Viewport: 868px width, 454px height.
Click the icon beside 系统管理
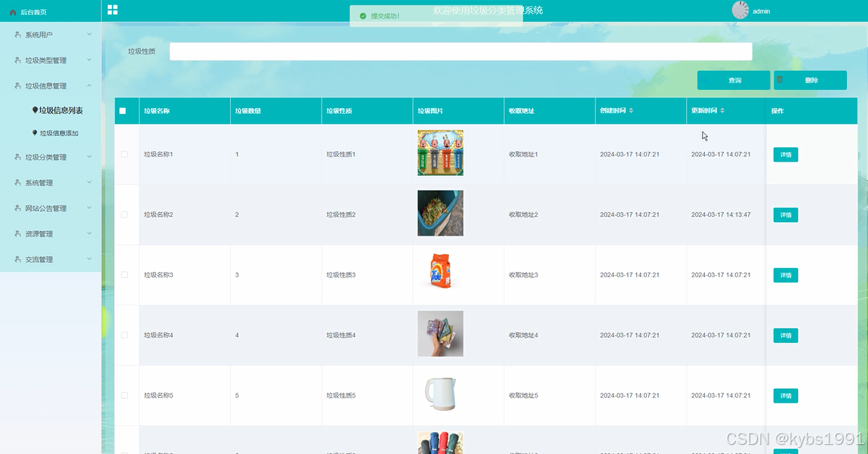click(17, 182)
